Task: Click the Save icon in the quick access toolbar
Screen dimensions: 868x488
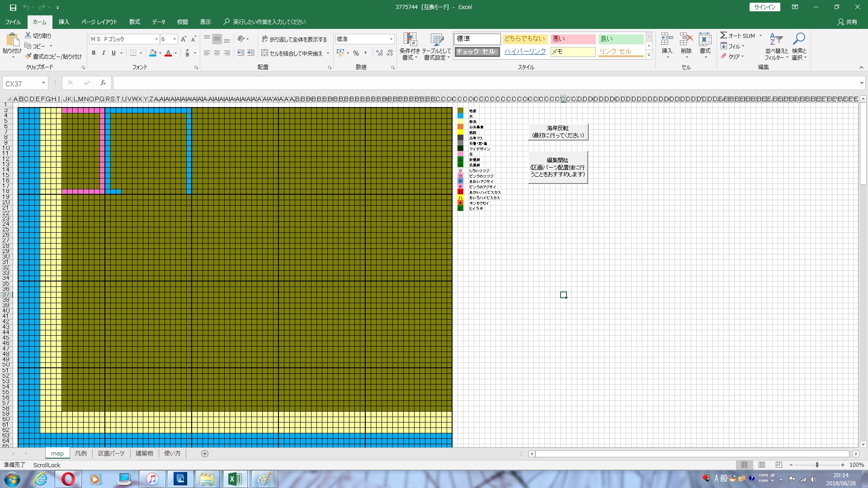Action: point(13,7)
